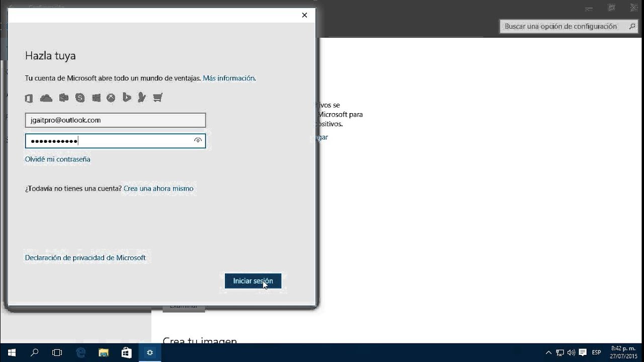Click the Xbox icon in service row
This screenshot has height=362, width=644.
coord(111,98)
